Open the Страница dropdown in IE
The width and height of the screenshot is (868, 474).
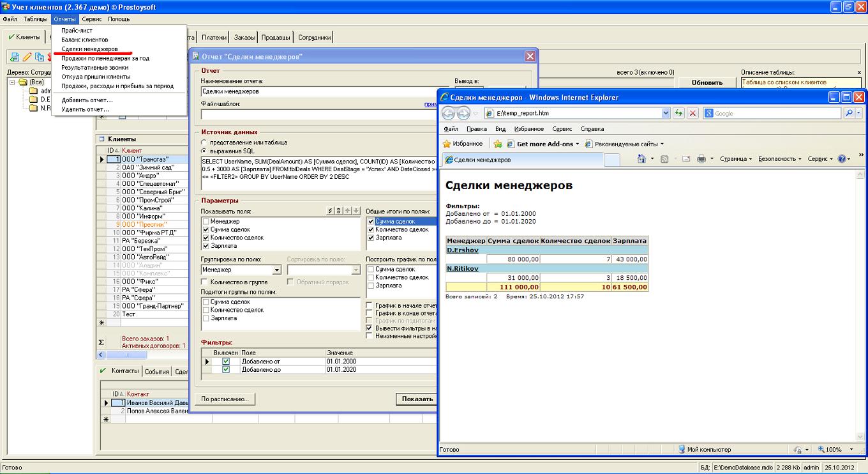click(x=736, y=158)
